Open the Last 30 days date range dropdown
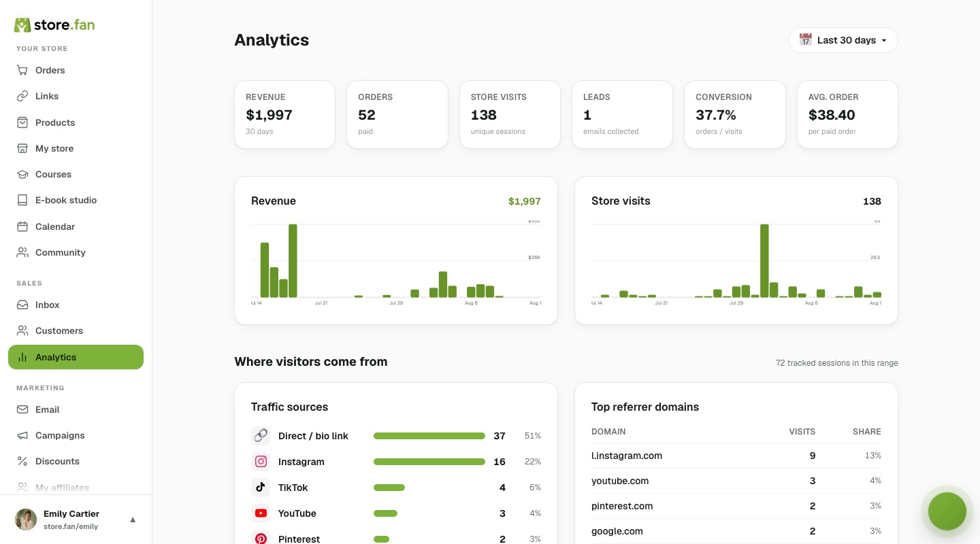This screenshot has width=980, height=544. point(843,40)
